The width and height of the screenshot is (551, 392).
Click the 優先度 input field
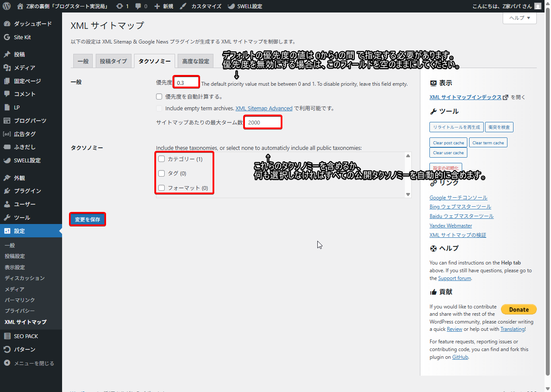tap(186, 82)
